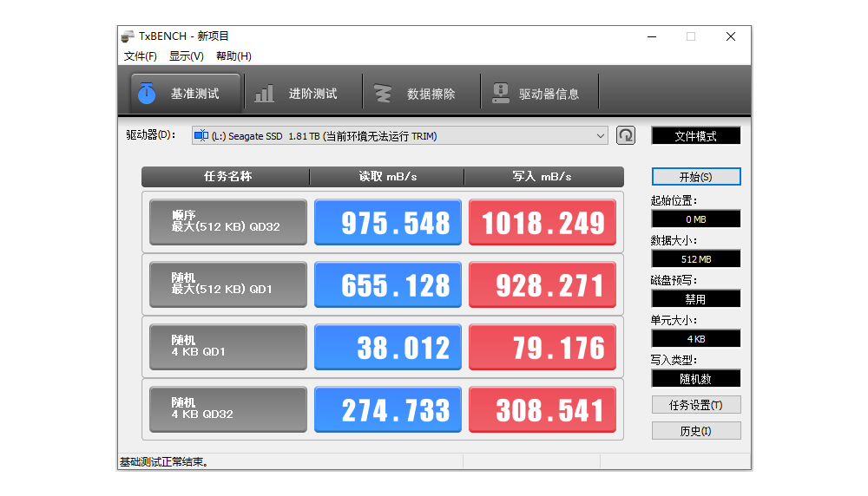
Task: Click the drive icon of 驱动器信息
Action: point(501,94)
